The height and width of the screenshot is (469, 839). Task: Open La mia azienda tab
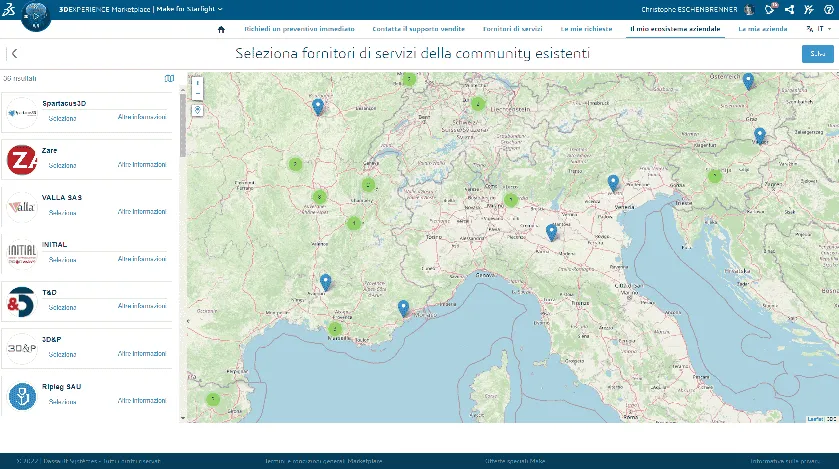(x=762, y=29)
